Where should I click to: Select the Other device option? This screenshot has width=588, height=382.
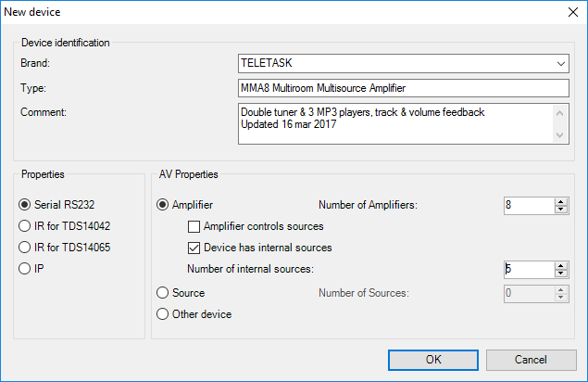click(x=163, y=314)
